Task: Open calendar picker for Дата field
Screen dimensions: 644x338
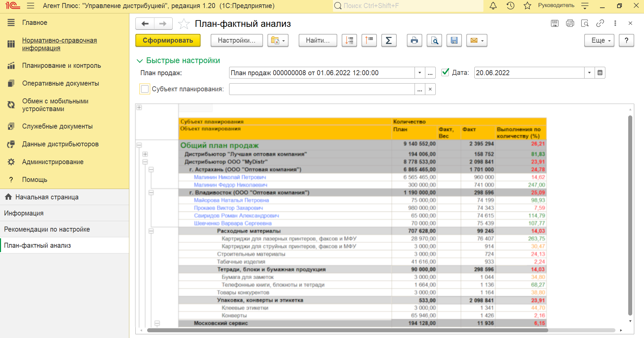Action: pos(600,73)
